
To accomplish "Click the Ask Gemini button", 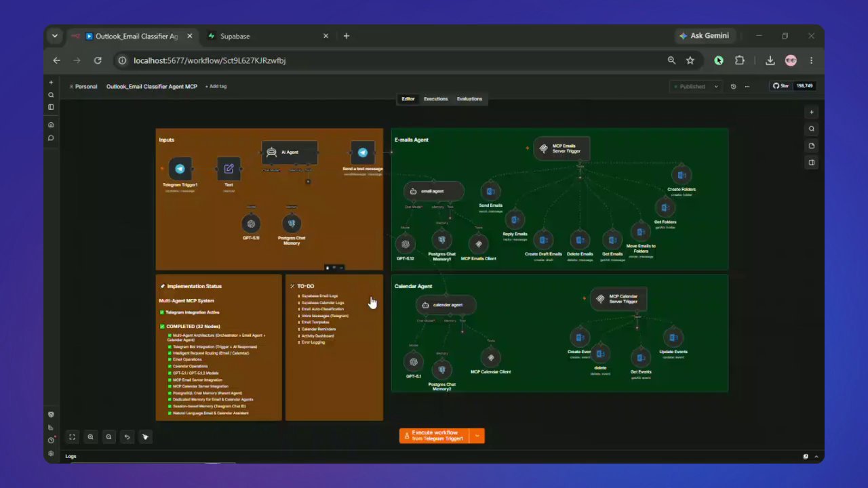I will tap(705, 36).
